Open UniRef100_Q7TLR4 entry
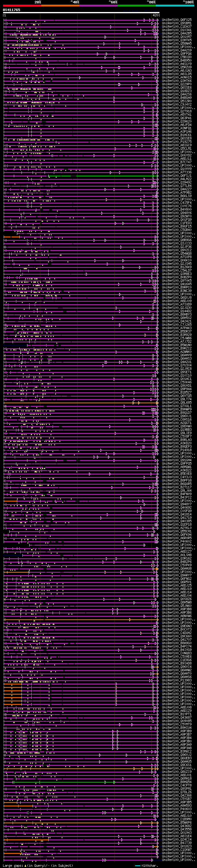The width and height of the screenshot is (197, 868). [177, 186]
